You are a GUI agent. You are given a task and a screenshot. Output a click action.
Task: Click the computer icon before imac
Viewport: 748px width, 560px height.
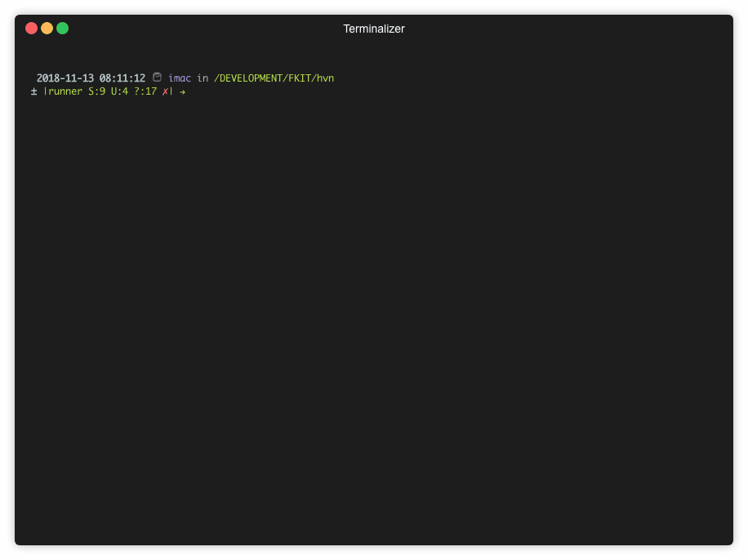click(x=157, y=78)
